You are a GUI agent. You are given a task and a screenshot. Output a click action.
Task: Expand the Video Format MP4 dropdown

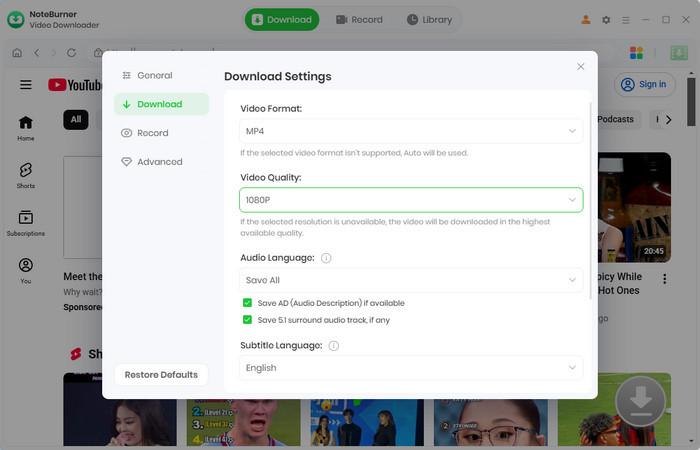point(411,131)
